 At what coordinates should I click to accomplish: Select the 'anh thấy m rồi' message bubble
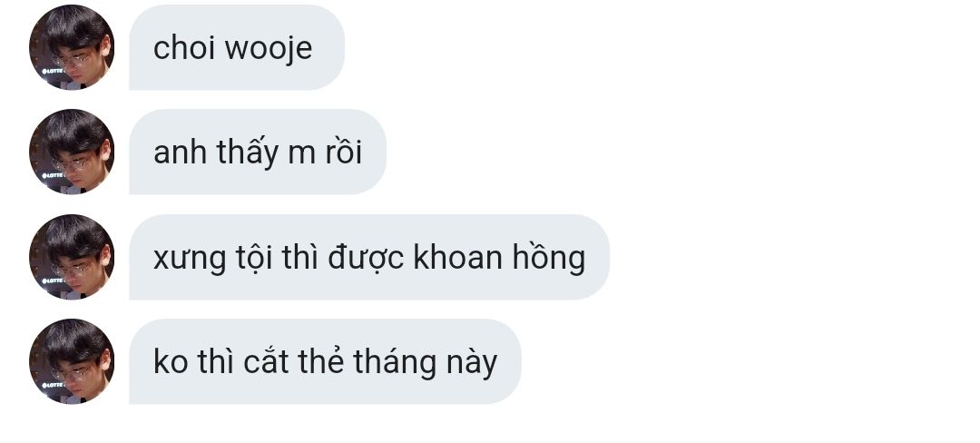tap(258, 152)
